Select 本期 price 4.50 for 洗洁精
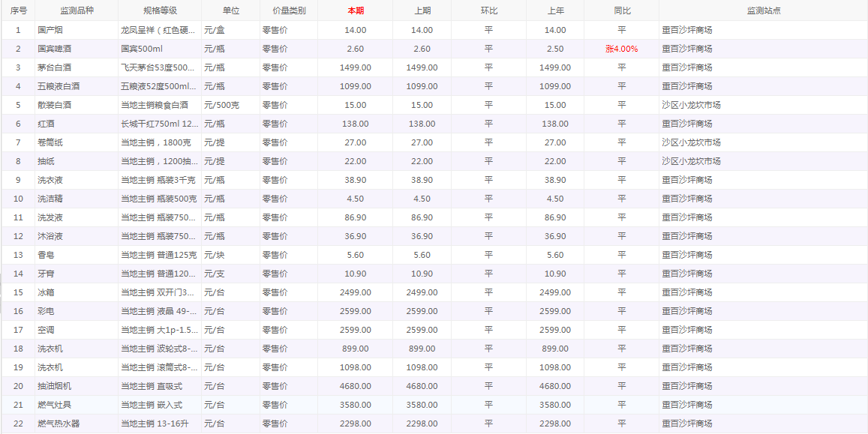The image size is (868, 434). tap(356, 199)
